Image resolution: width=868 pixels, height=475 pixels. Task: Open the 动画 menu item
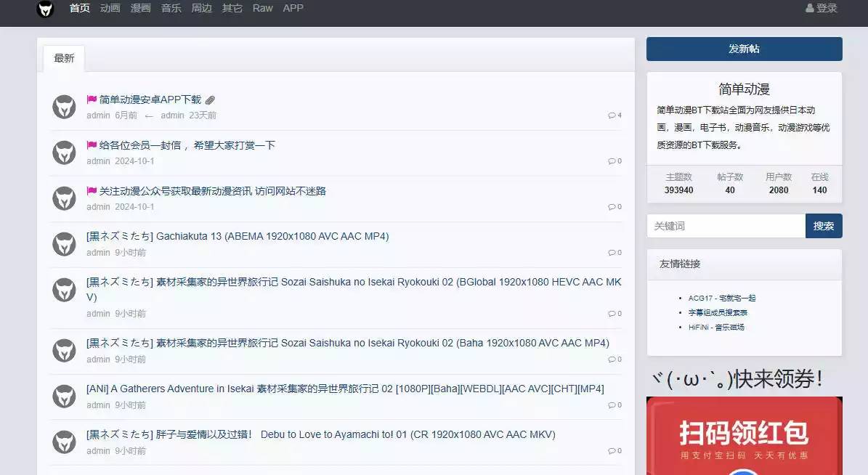[x=110, y=8]
